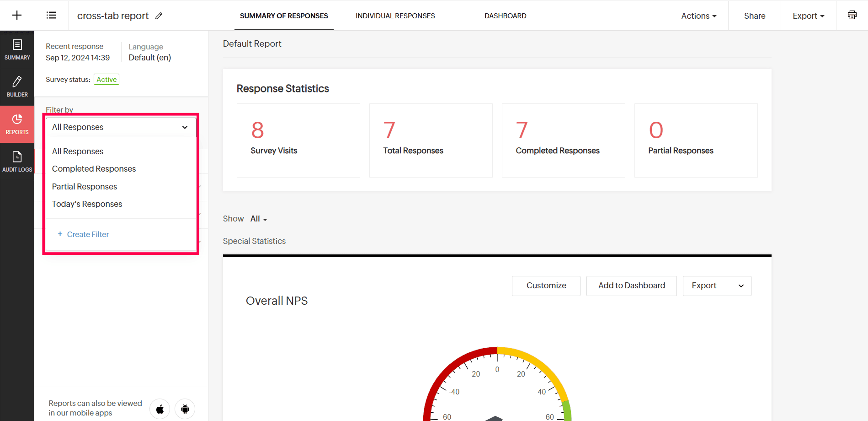The height and width of the screenshot is (421, 868).
Task: Click the Add to Dashboard button
Action: (x=631, y=286)
